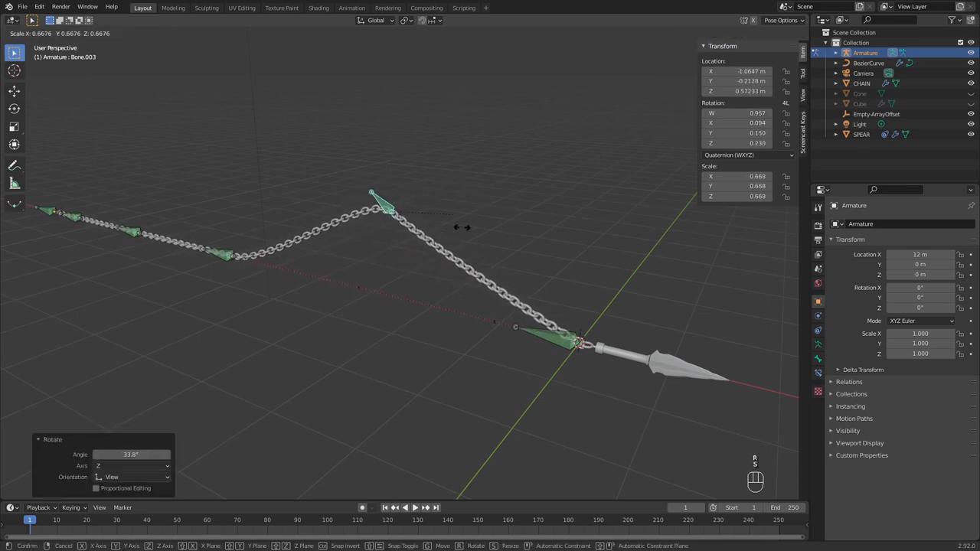
Task: Switch to the Animation workspace tab
Action: click(351, 8)
